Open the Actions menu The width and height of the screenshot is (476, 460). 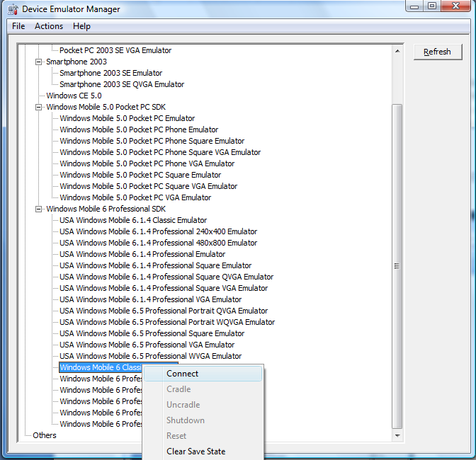click(x=49, y=26)
